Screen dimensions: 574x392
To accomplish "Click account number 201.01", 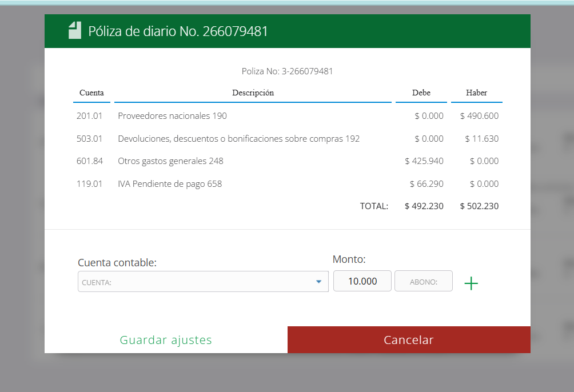I will point(89,116).
